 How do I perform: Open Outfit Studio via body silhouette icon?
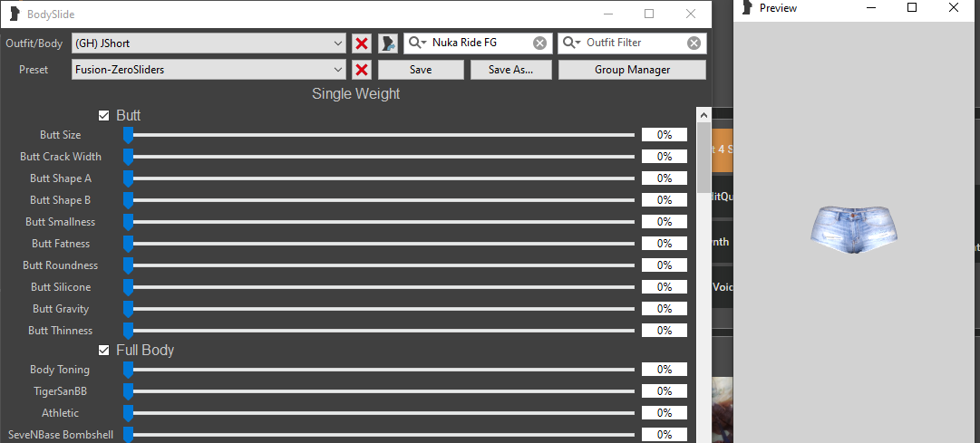pyautogui.click(x=388, y=43)
